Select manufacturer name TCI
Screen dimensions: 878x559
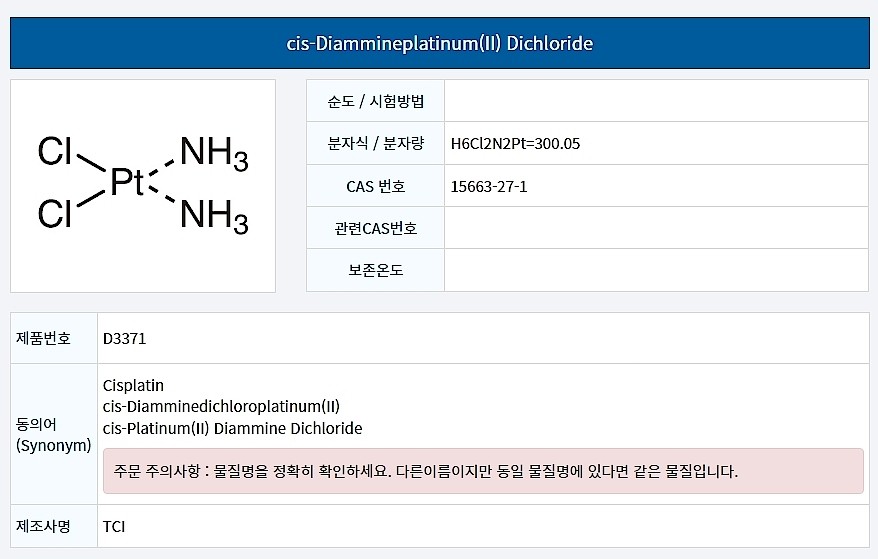[x=114, y=527]
